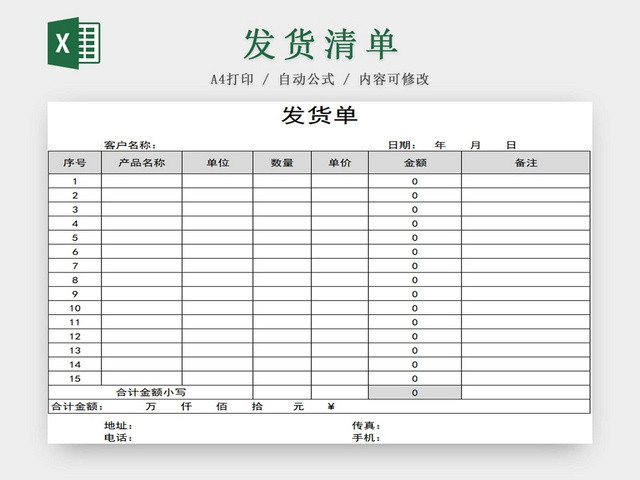Image resolution: width=640 pixels, height=480 pixels.
Task: Click the 佰 unit text
Action: (x=222, y=407)
